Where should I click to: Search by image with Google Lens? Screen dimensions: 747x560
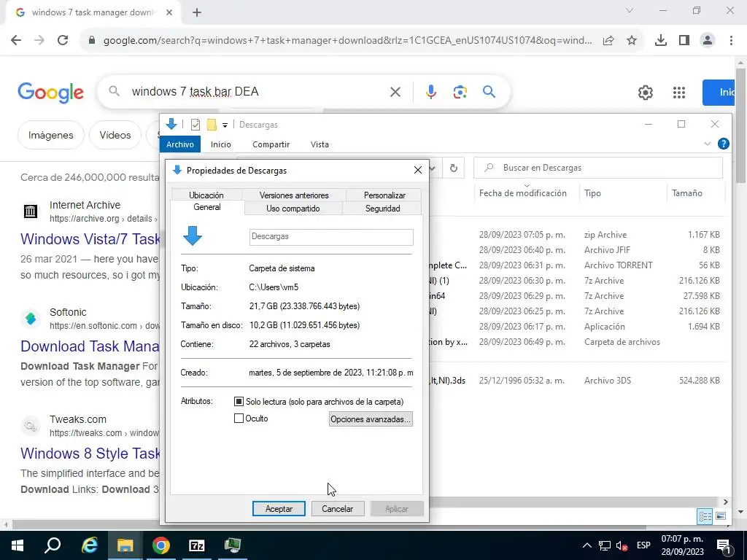(460, 92)
